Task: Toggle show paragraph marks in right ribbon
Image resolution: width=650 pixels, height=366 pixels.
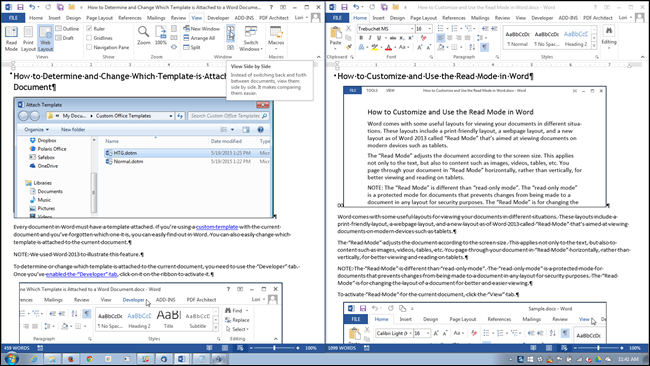Action: coord(484,47)
